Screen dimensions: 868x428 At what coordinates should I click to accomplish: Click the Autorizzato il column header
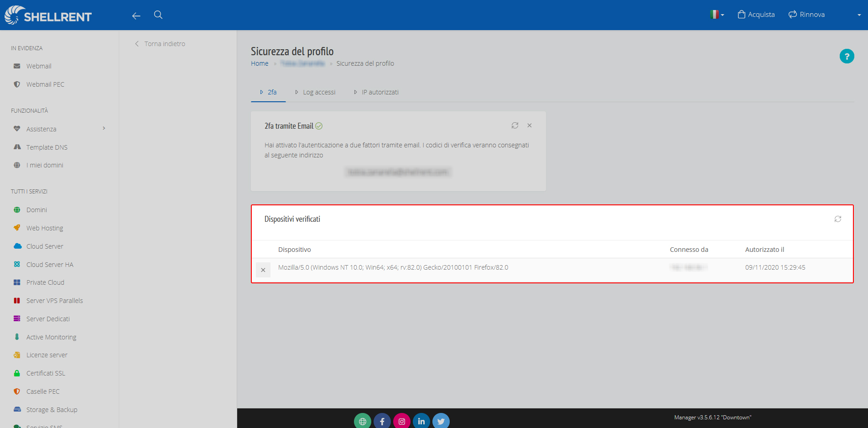pyautogui.click(x=764, y=250)
